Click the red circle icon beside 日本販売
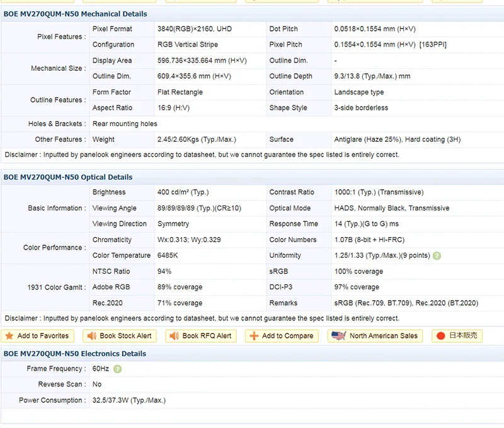Screen dimensions: 504x428 click(x=440, y=336)
